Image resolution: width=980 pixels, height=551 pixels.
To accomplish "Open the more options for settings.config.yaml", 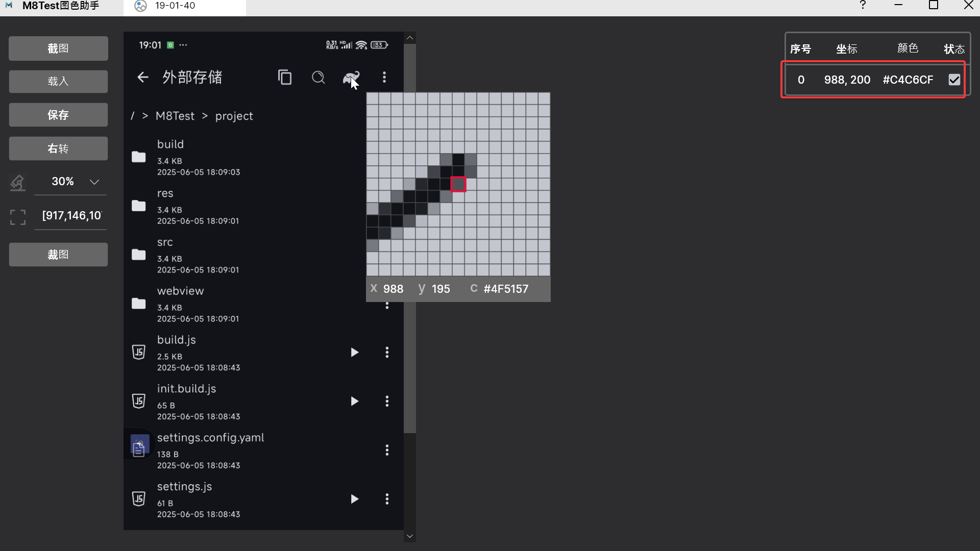I will pos(387,450).
